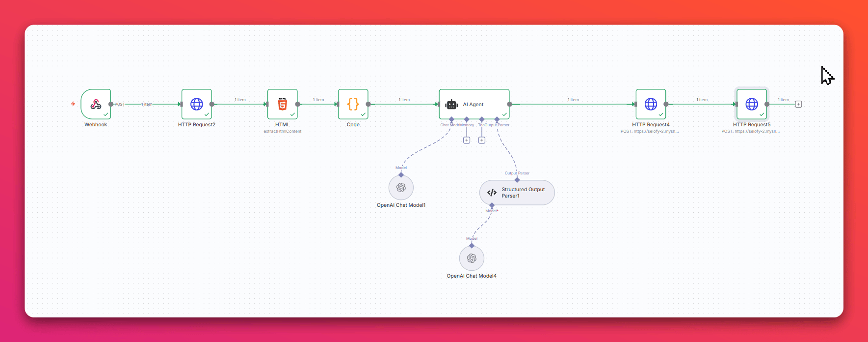Click the Model diamond below Structured Output Parser1
868x342 pixels.
click(492, 205)
